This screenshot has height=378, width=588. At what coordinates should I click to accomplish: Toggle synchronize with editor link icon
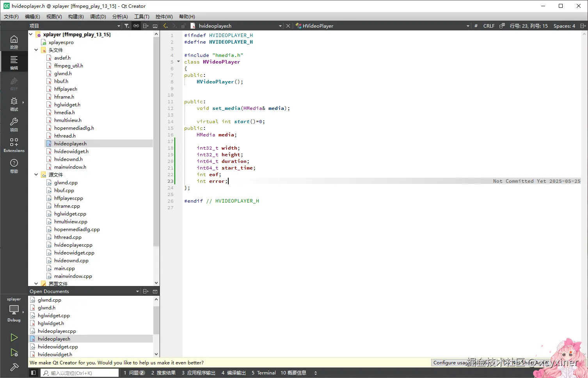[136, 26]
